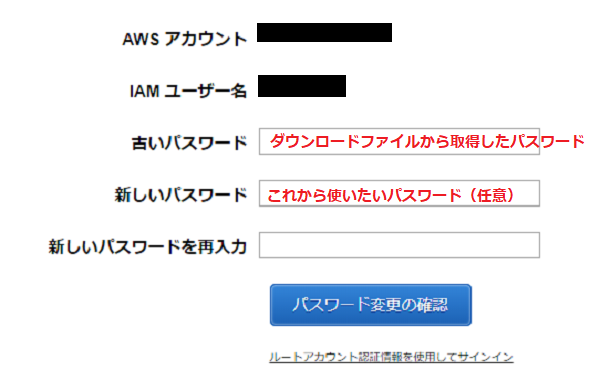Click the 古いパスワード input field
This screenshot has height=391, width=600.
click(399, 142)
